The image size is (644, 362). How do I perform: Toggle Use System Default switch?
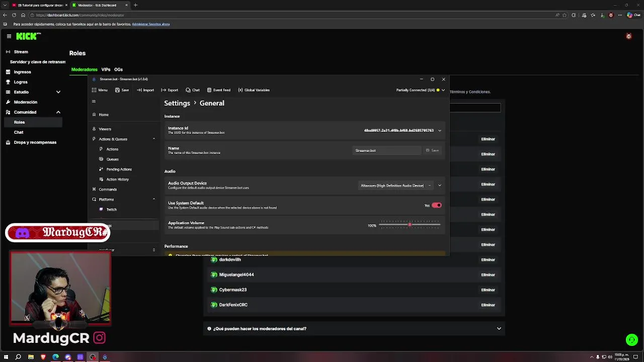[x=436, y=205]
